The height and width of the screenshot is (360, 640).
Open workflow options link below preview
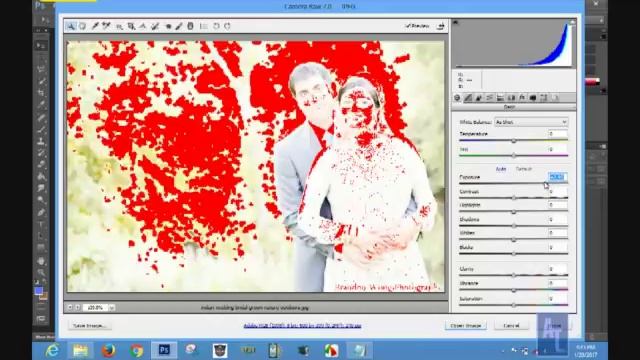302,326
